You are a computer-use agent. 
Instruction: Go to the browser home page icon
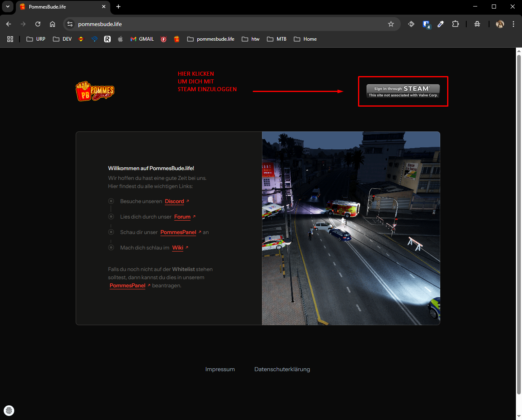click(x=52, y=24)
